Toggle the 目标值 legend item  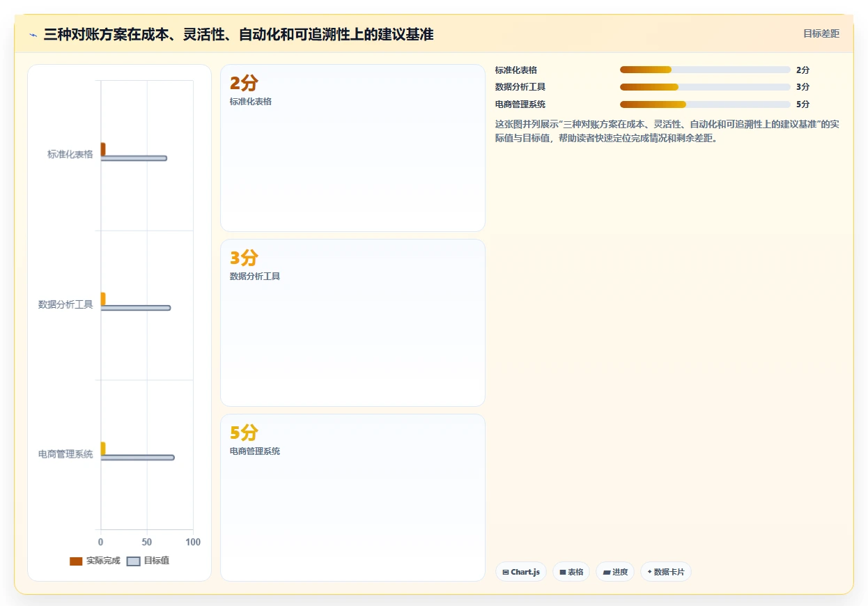148,561
